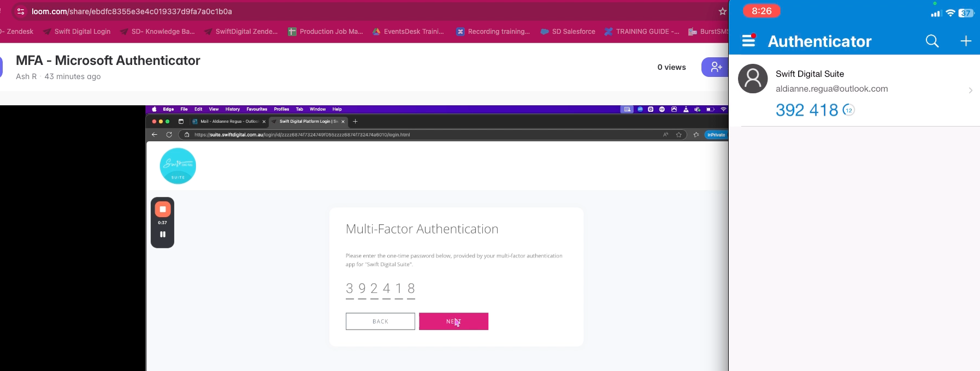Search accounts in Authenticator
This screenshot has height=371, width=980.
932,41
